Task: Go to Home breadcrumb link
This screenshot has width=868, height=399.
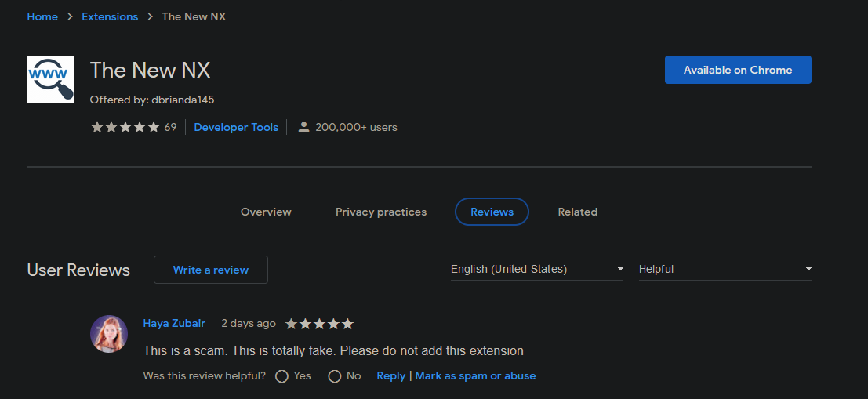Action: 42,16
